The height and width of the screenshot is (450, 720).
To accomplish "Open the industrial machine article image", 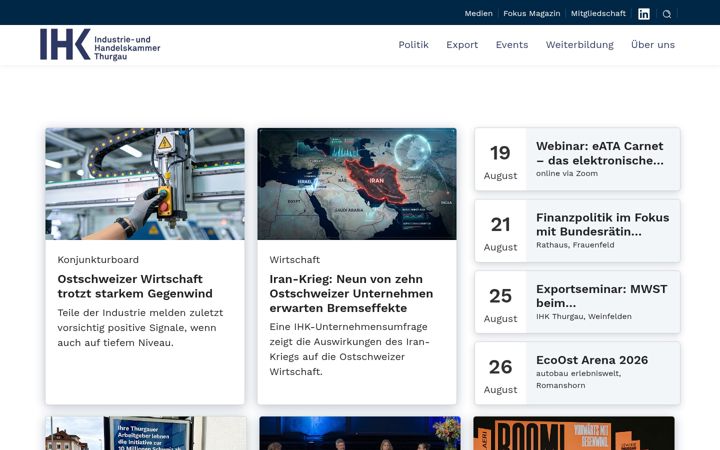I will pyautogui.click(x=145, y=184).
